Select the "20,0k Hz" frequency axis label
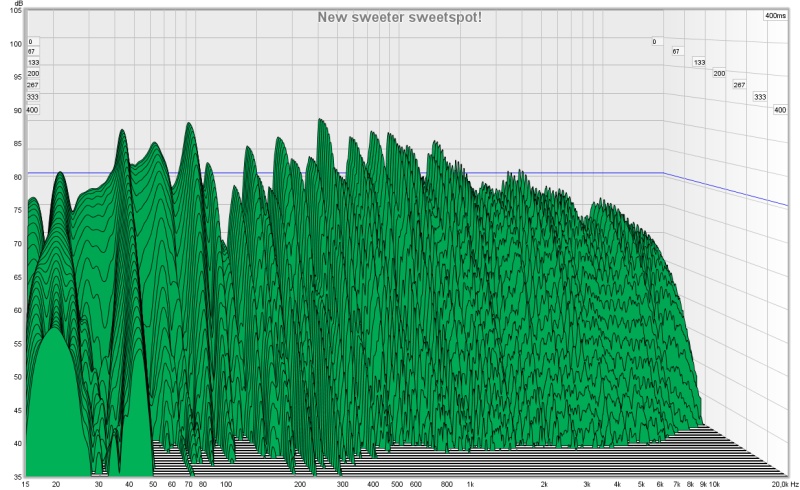 click(x=785, y=484)
